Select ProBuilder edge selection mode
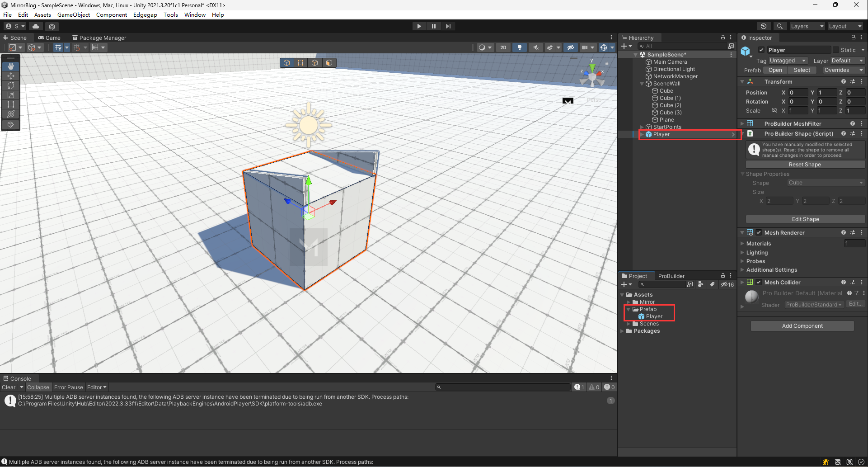Viewport: 868px width, 467px height. [315, 63]
